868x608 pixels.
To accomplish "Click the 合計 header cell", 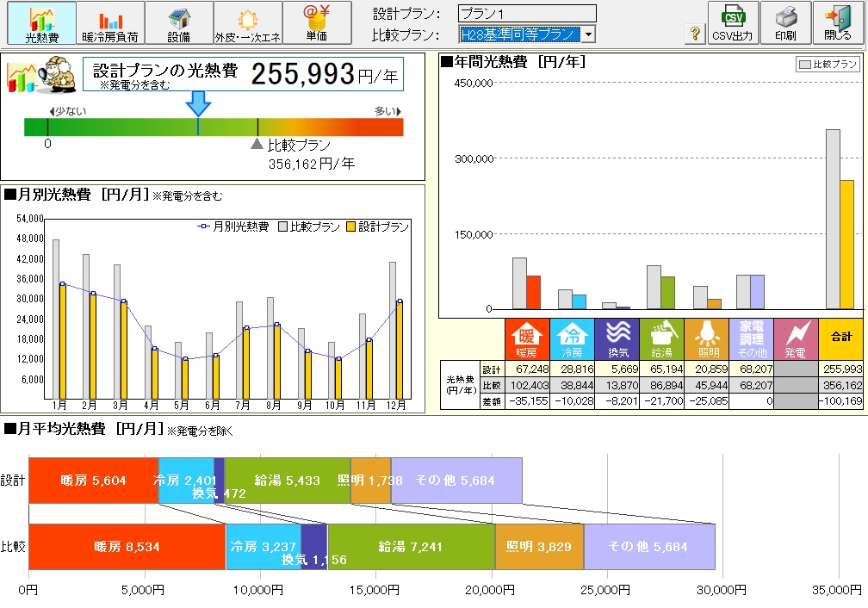I will click(x=840, y=339).
